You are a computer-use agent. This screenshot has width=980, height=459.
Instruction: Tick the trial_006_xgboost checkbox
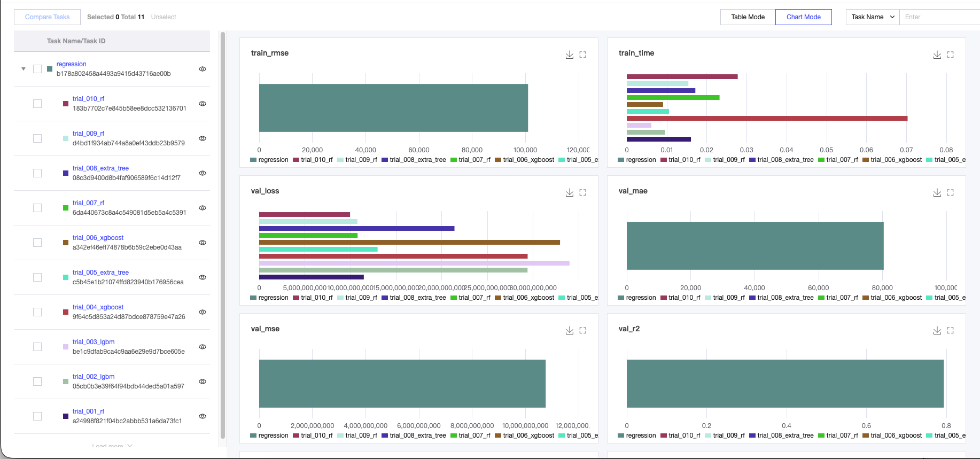point(37,243)
